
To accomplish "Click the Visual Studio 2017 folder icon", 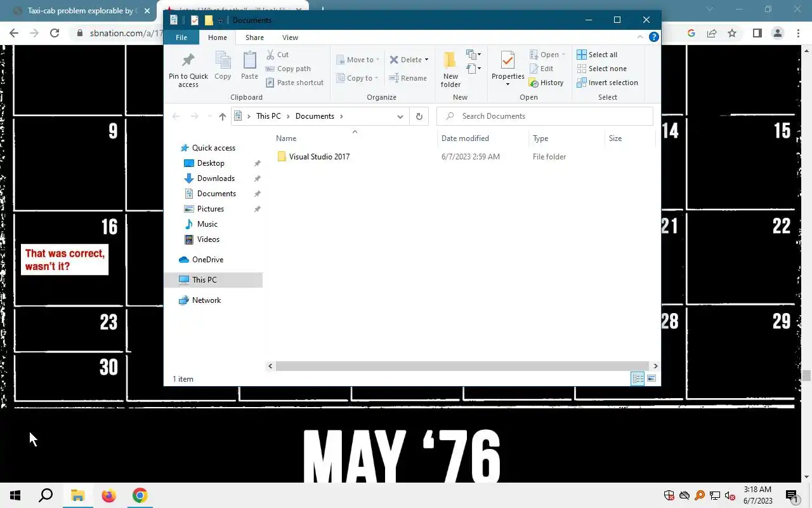I will point(282,157).
